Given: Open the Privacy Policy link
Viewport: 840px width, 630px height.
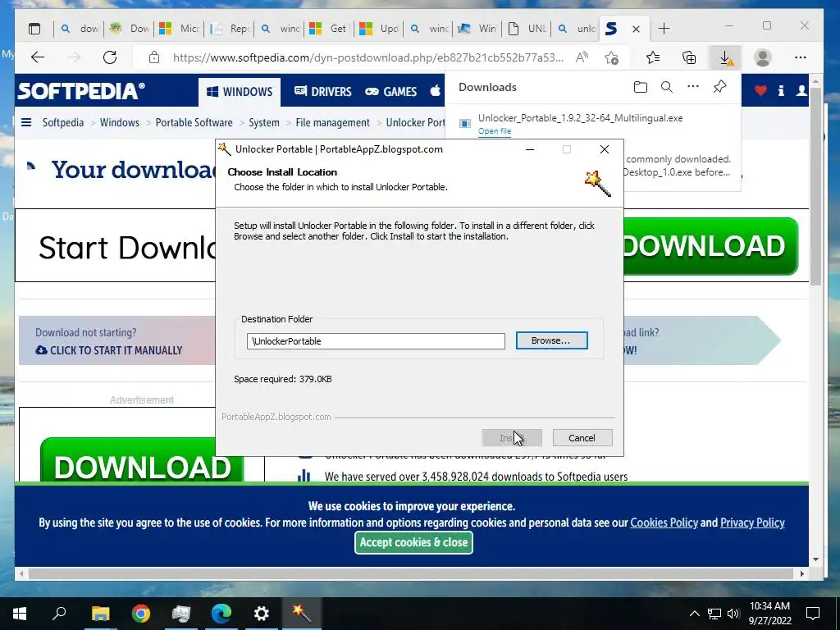Looking at the screenshot, I should point(752,523).
